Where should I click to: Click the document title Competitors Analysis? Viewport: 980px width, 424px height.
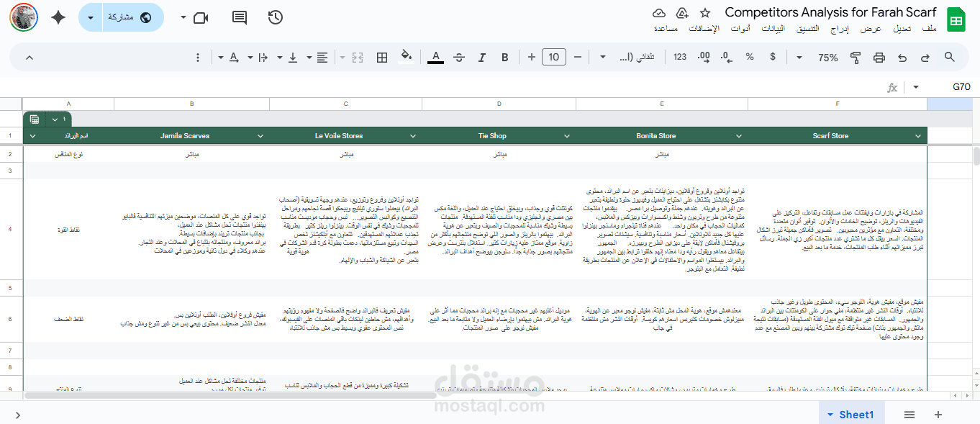(x=830, y=12)
